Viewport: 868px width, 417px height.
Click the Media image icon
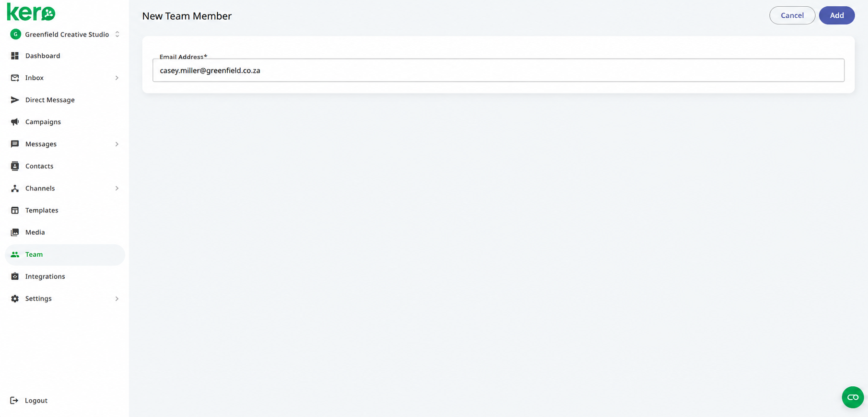15,232
